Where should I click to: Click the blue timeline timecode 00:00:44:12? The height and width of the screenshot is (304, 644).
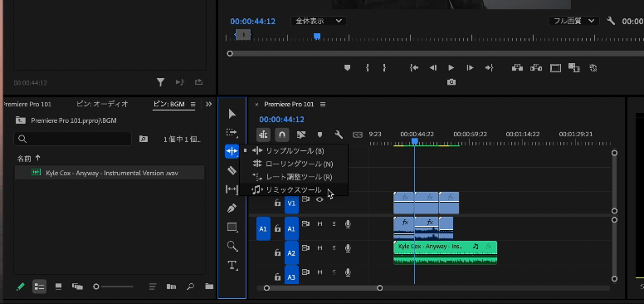(x=282, y=120)
